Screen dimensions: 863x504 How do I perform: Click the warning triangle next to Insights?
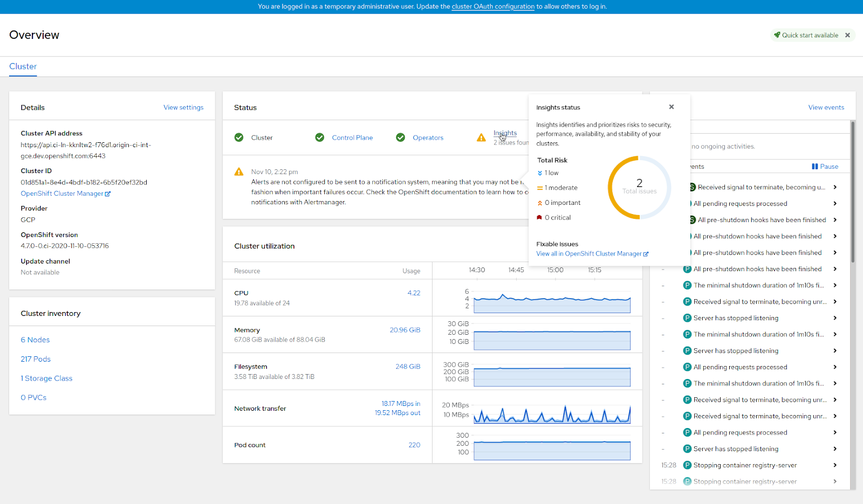point(481,137)
